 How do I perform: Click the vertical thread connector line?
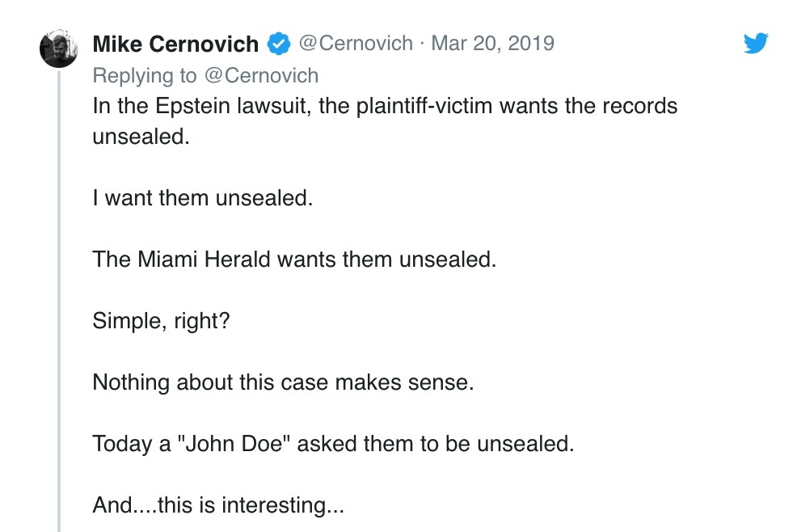click(59, 301)
